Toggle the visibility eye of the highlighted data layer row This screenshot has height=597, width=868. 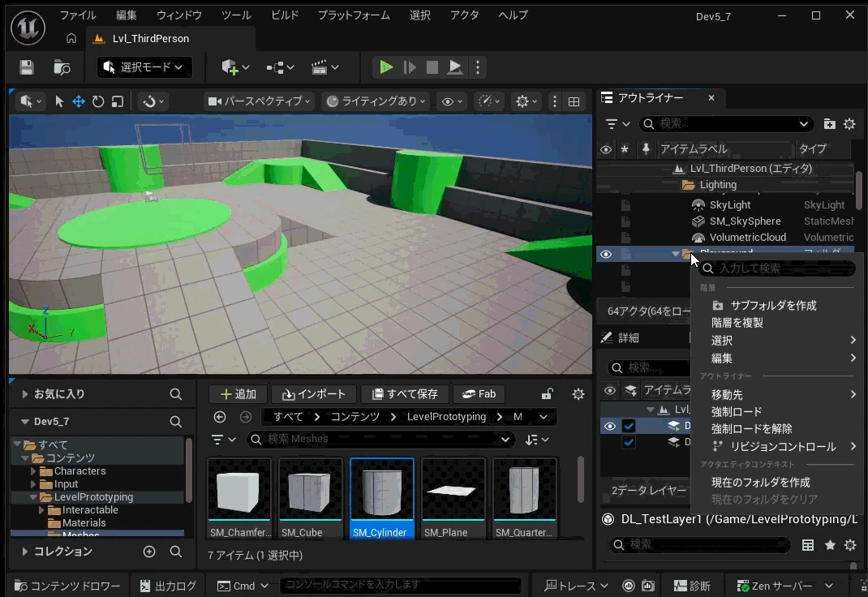(x=609, y=426)
